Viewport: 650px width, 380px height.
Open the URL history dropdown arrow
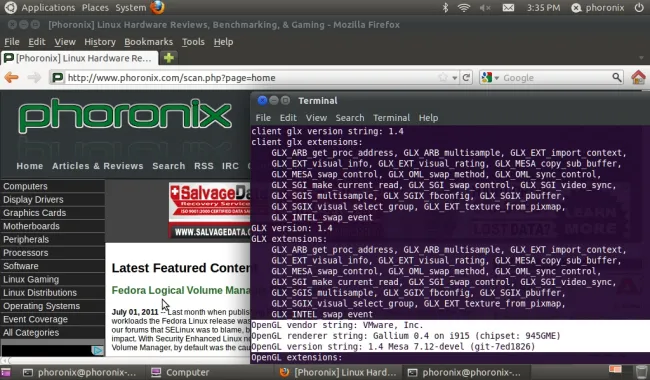click(x=455, y=78)
